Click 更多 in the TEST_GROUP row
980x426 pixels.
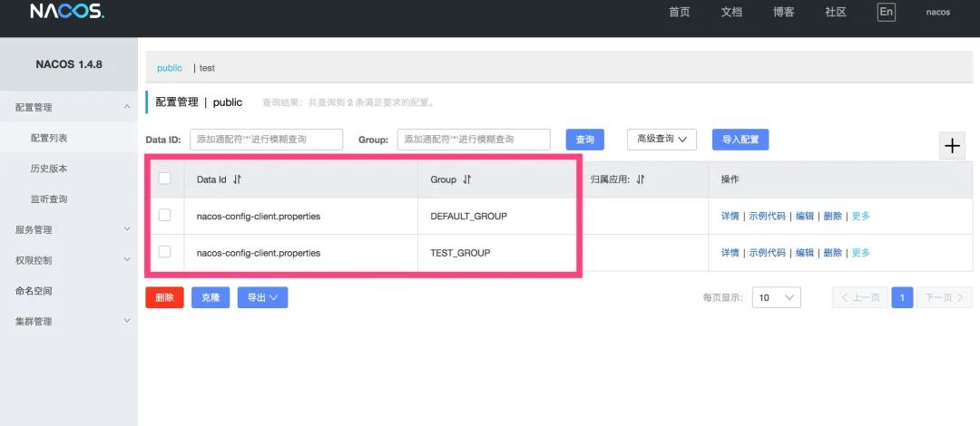pos(860,253)
